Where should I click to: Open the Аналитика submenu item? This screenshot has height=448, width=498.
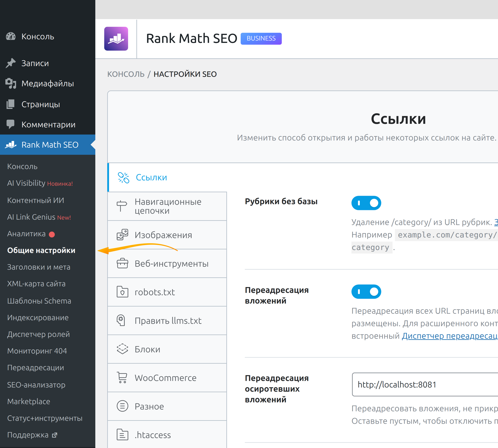click(26, 234)
